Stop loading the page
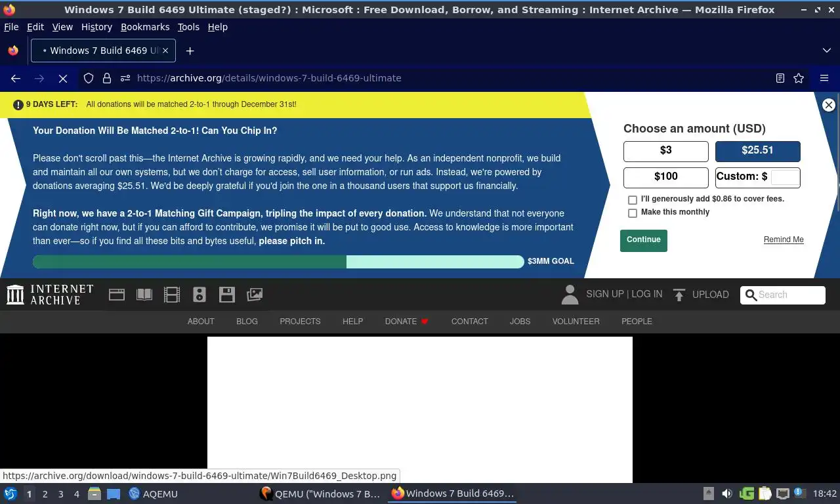Image resolution: width=840 pixels, height=504 pixels. point(63,78)
